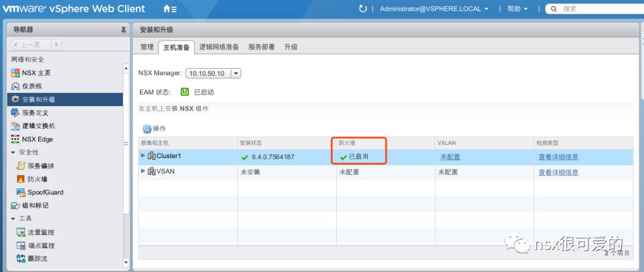
Task: Click the 上一页 back button
Action: click(30, 44)
